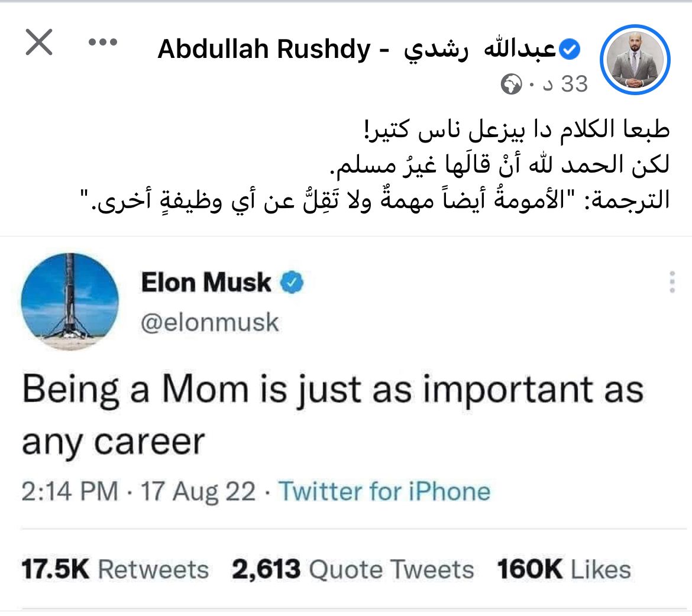Viewport: 692px width, 616px height.
Task: Tap Elon Musk's blue verified checkmark
Action: click(x=292, y=283)
